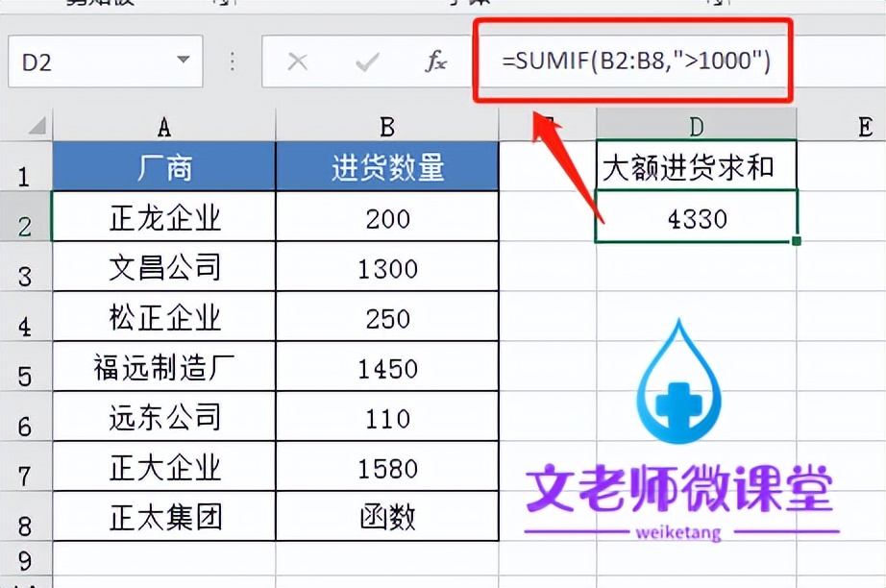Screen dimensions: 886x588
Task: Select column header B
Action: (x=386, y=126)
